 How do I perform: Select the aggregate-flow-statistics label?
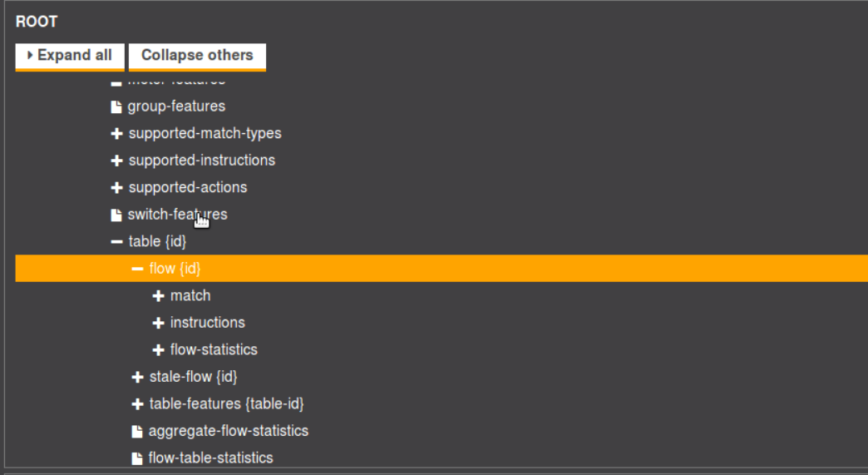click(x=229, y=431)
